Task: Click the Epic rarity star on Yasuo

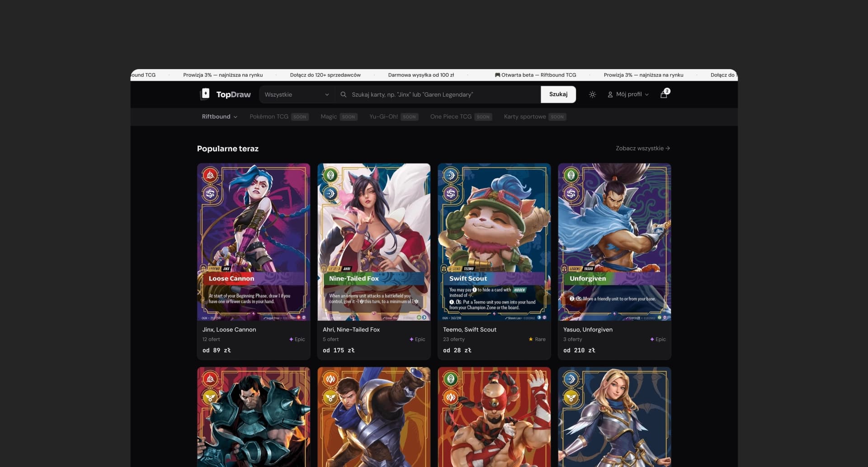Action: [652, 339]
